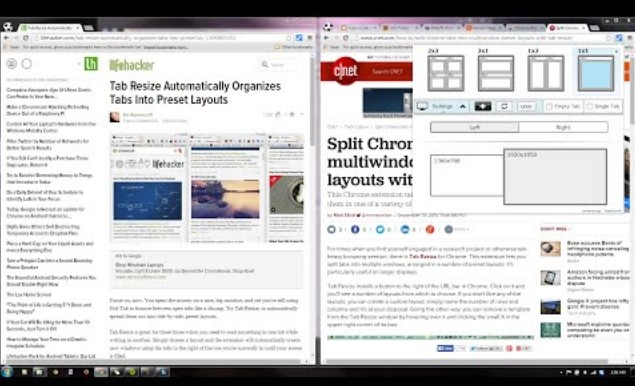Click the Lifehacker menu circle icon
This screenshot has width=635, height=386.
[11, 64]
